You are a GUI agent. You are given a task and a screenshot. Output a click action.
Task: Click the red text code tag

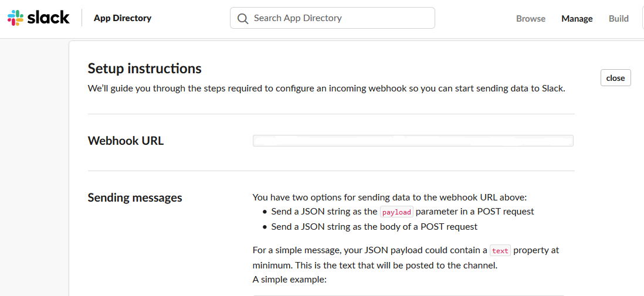(x=500, y=250)
